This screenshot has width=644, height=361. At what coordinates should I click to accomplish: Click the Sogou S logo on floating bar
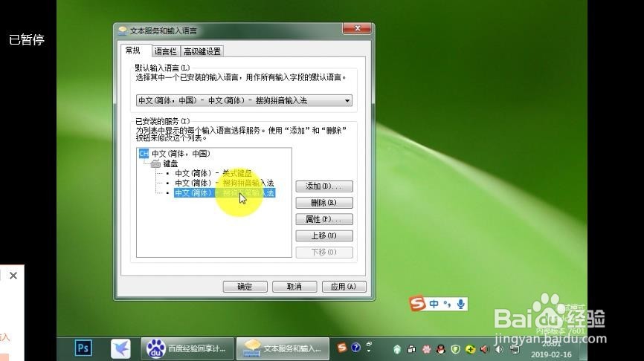(418, 304)
